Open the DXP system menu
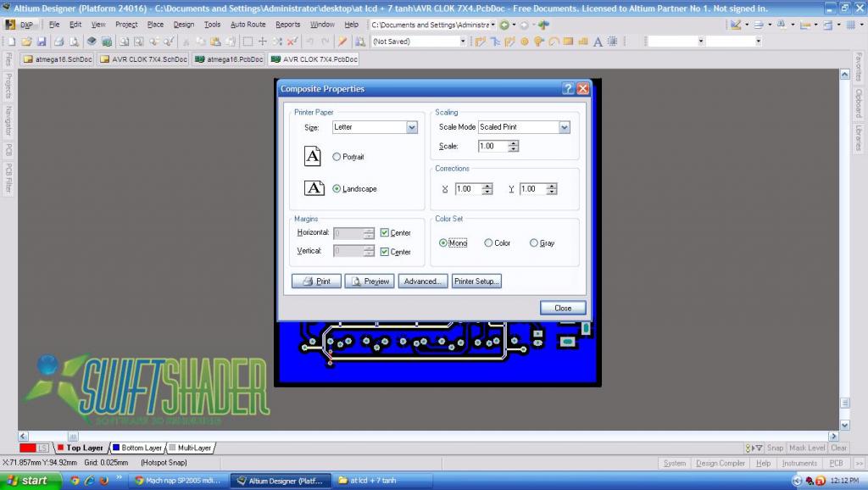 click(19, 25)
